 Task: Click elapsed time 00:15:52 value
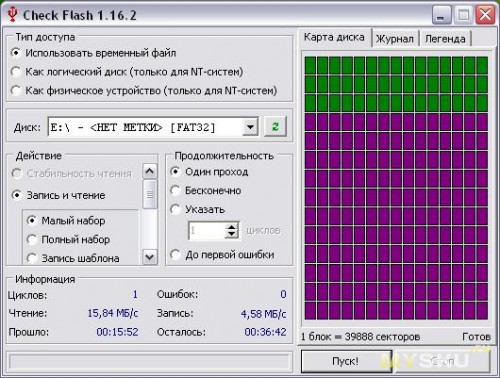click(117, 332)
